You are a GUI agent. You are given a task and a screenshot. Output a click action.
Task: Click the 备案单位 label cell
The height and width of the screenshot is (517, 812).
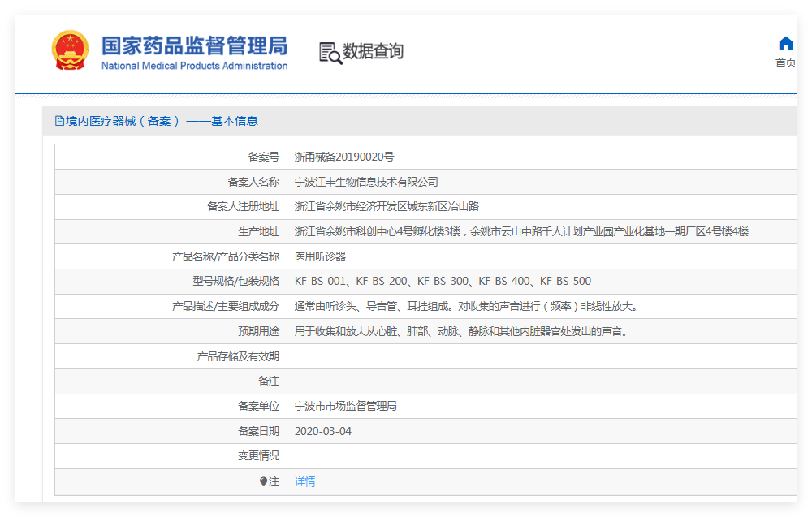(x=171, y=406)
